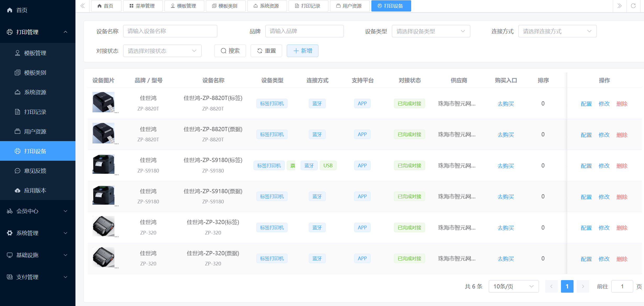The height and width of the screenshot is (306, 644).
Task: Click the 应用版本 cloud icon
Action: 18,190
